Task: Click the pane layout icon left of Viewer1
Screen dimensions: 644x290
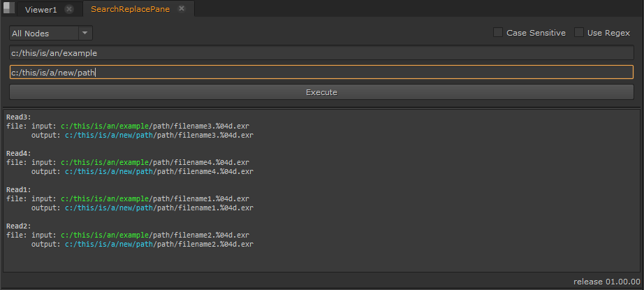Action: pyautogui.click(x=8, y=8)
